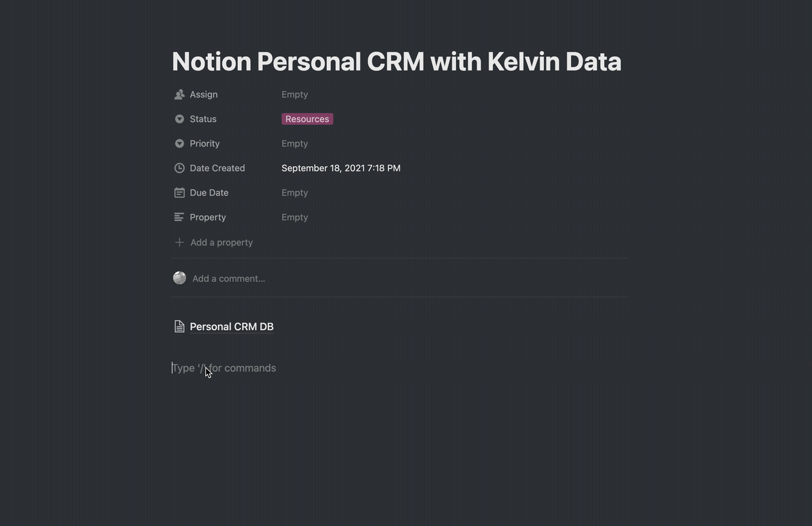Viewport: 812px width, 526px height.
Task: Click the user avatar beside comment field
Action: pyautogui.click(x=180, y=278)
